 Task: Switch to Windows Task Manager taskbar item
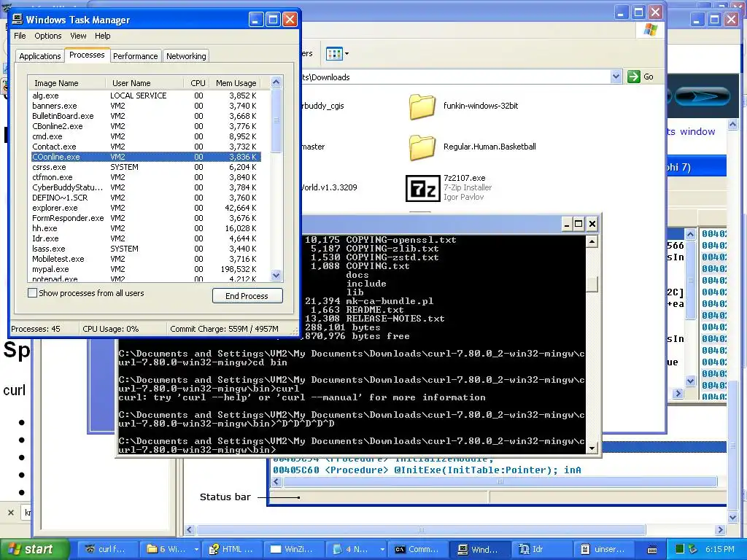click(480, 549)
